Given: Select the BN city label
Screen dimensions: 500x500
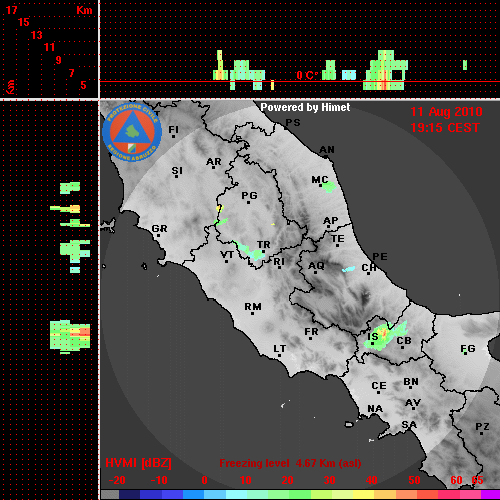Looking at the screenshot, I should [x=411, y=382].
